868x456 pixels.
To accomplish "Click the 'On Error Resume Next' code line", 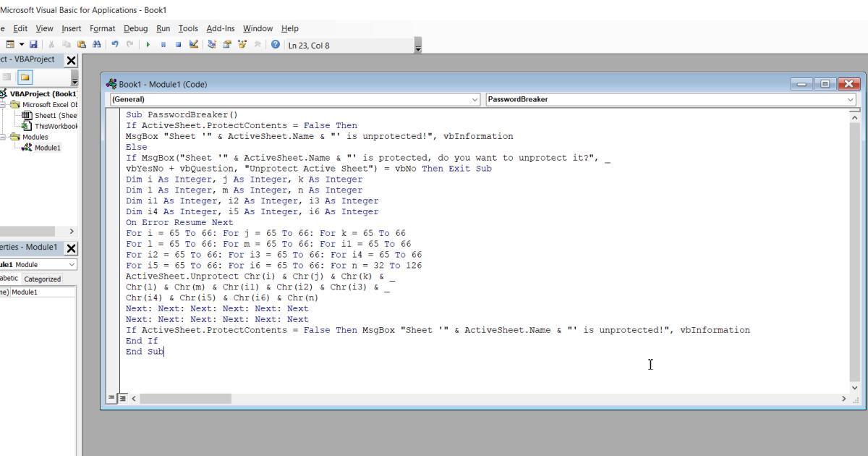I will click(179, 222).
